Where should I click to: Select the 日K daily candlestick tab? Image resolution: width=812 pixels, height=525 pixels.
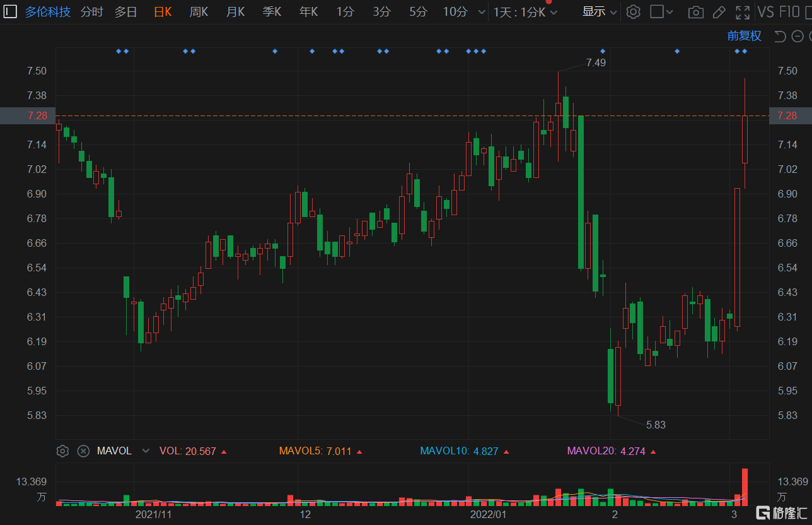point(163,11)
